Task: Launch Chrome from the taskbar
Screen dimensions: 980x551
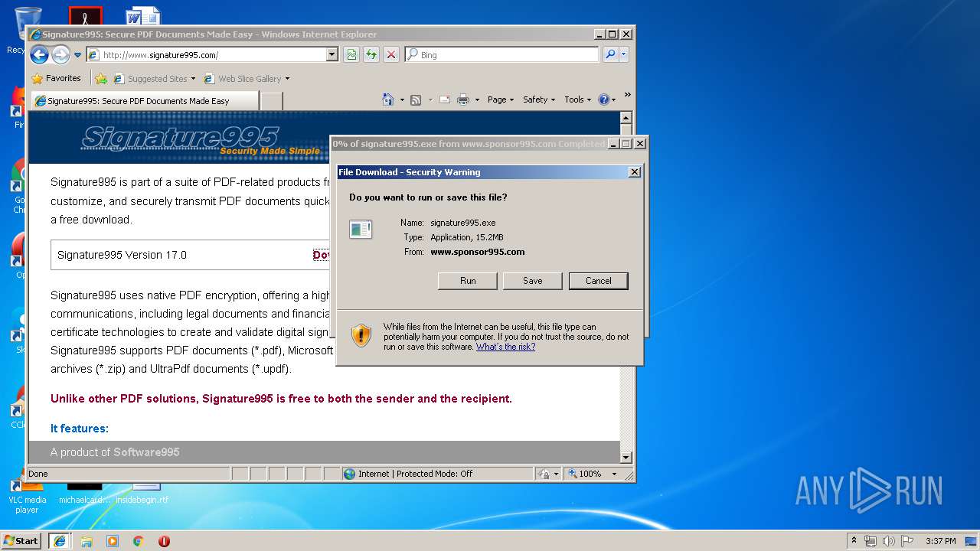Action: [x=139, y=541]
